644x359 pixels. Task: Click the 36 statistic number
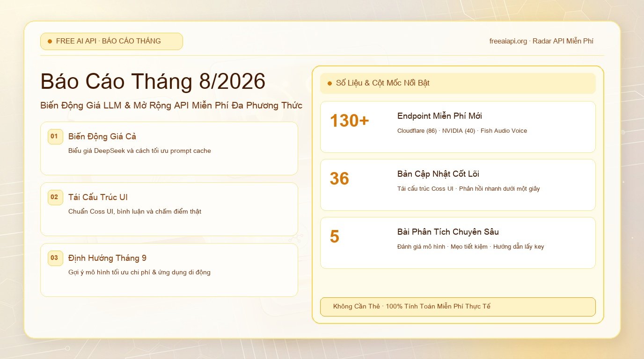point(339,179)
